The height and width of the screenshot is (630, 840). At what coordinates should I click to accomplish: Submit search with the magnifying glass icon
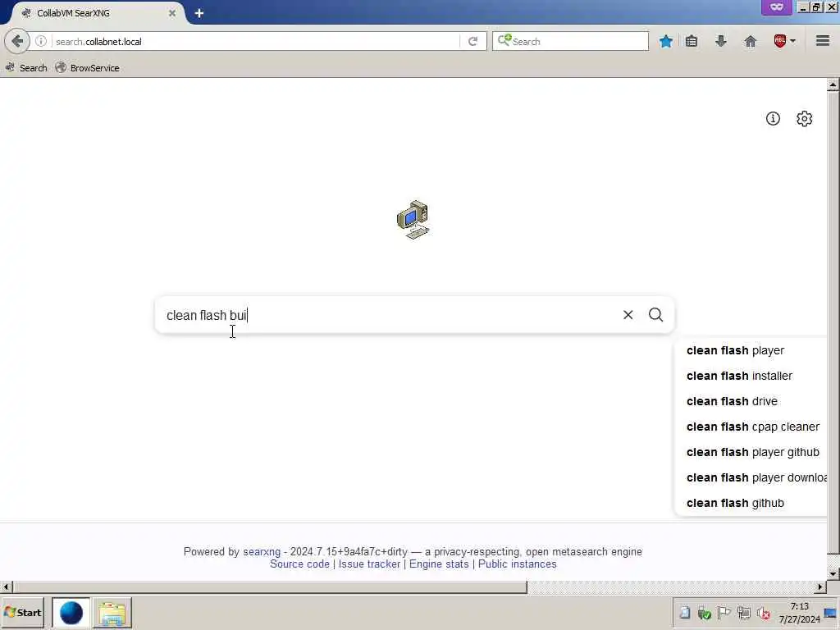(x=655, y=315)
